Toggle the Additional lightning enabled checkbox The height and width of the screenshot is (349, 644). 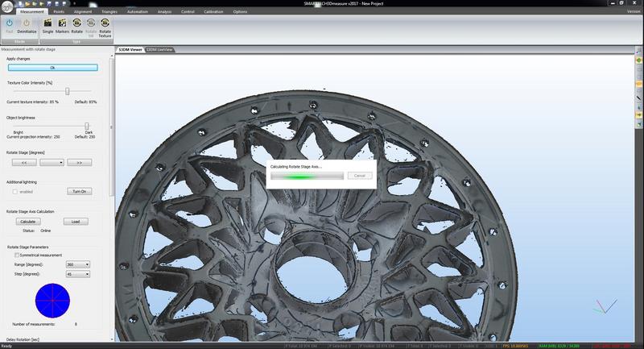(x=15, y=192)
